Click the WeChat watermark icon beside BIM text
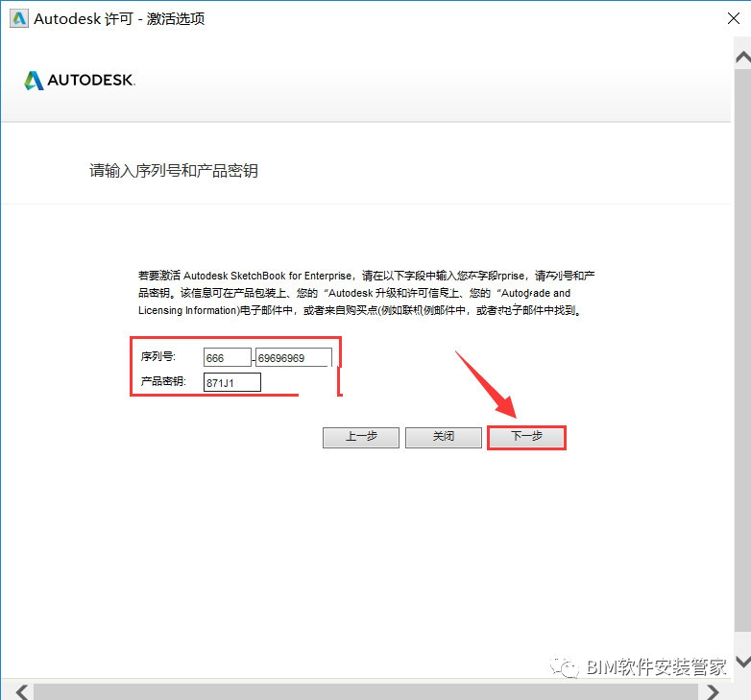751x700 pixels. tap(565, 666)
